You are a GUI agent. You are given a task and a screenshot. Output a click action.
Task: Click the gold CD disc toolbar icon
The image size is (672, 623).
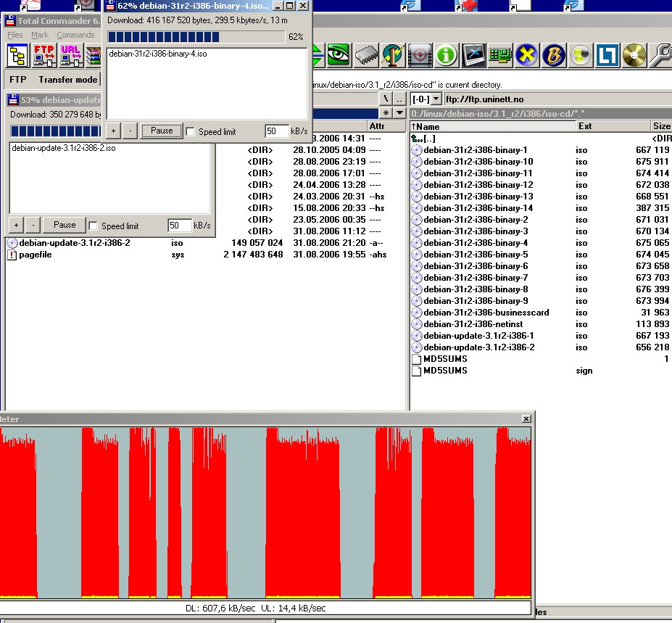click(634, 55)
